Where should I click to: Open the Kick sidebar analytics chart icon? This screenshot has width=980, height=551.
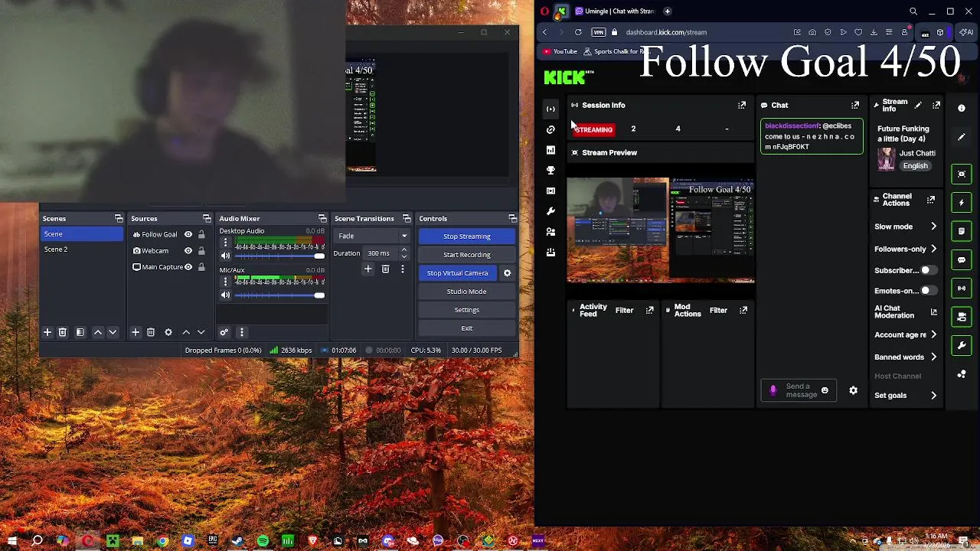click(550, 150)
